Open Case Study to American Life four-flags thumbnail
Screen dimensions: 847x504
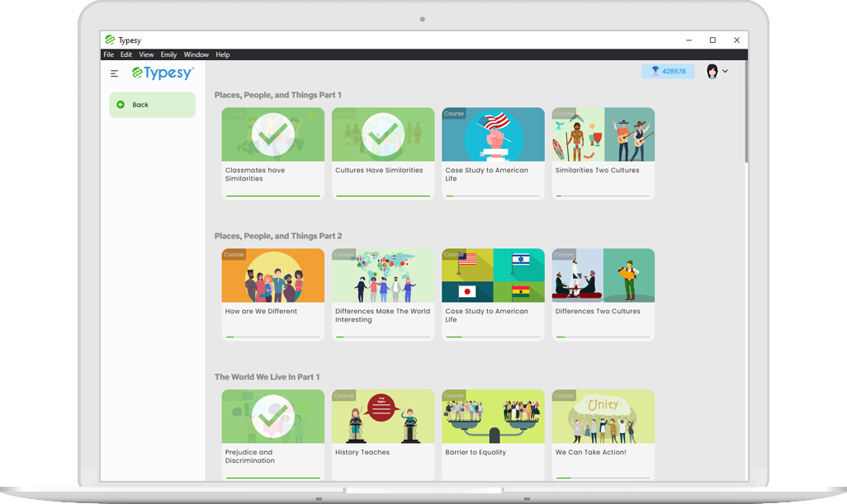click(493, 276)
